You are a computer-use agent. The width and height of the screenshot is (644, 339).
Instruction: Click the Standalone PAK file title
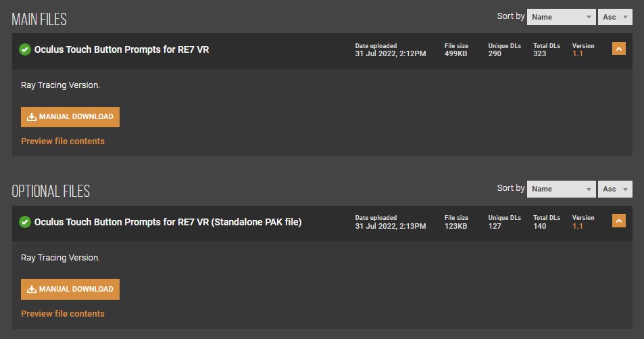pyautogui.click(x=168, y=222)
